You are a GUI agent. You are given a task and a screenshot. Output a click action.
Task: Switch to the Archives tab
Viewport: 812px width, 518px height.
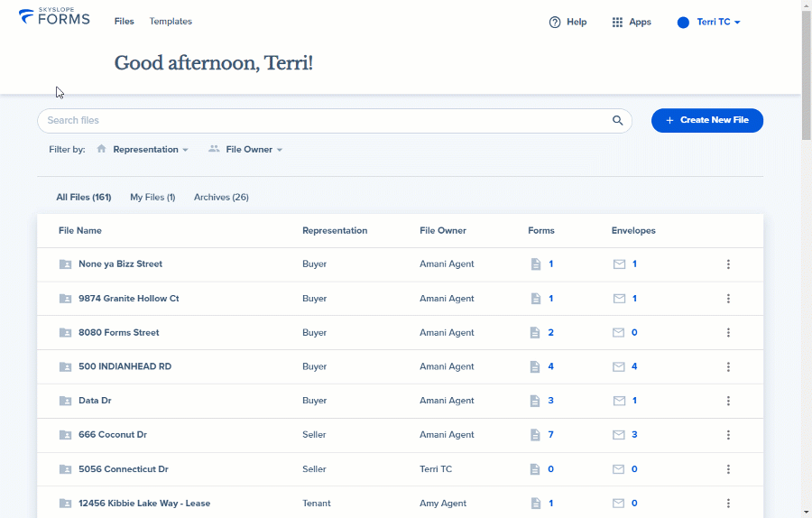(221, 198)
